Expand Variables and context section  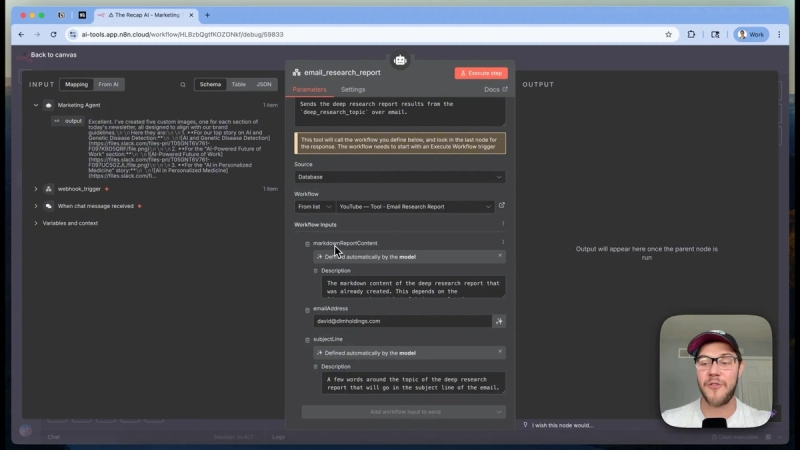[36, 223]
